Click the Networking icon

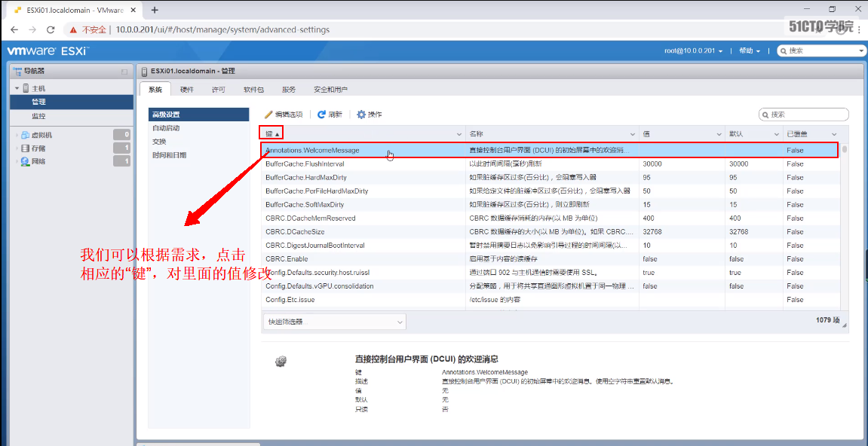26,161
